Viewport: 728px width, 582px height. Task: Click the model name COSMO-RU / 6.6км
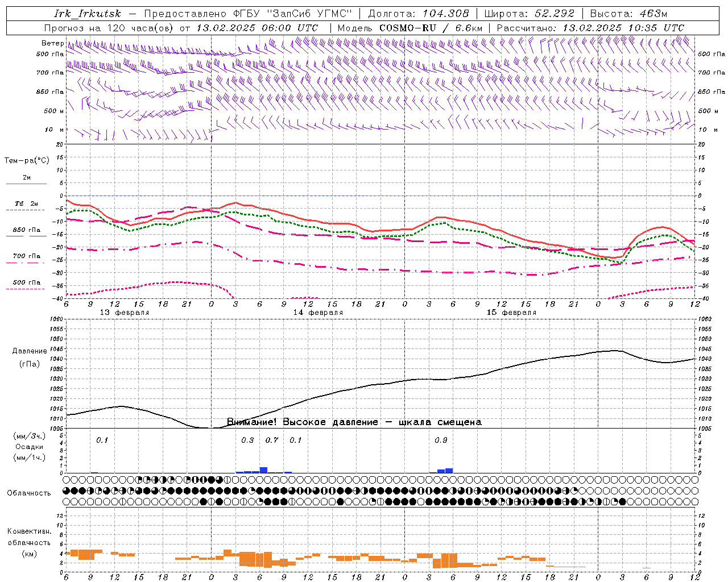(431, 28)
